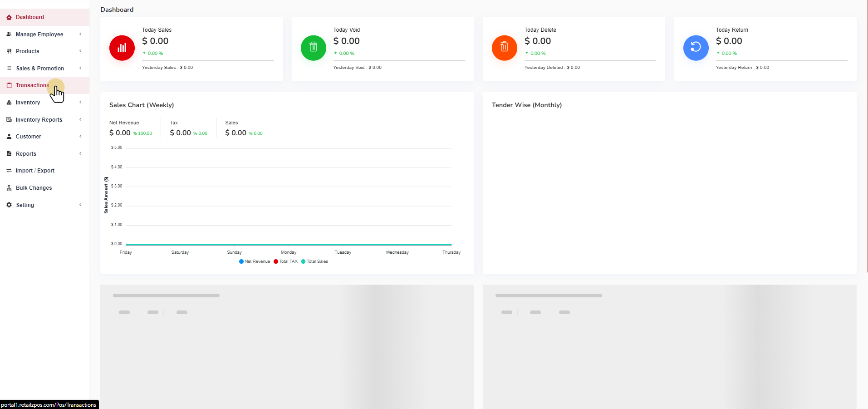Screen dimensions: 868x409
Task: Open the Customer section link
Action: (28, 137)
